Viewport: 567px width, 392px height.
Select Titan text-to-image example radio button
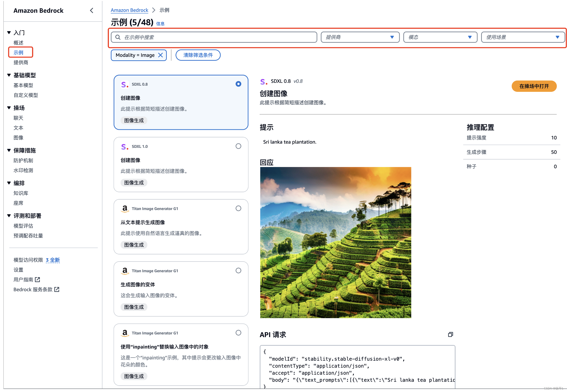click(x=238, y=208)
